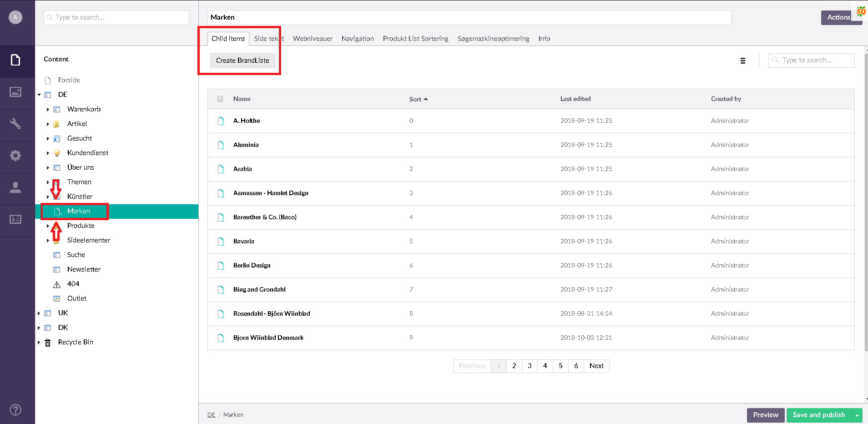This screenshot has height=424, width=868.
Task: Open the Settings wrench section icon
Action: click(15, 123)
